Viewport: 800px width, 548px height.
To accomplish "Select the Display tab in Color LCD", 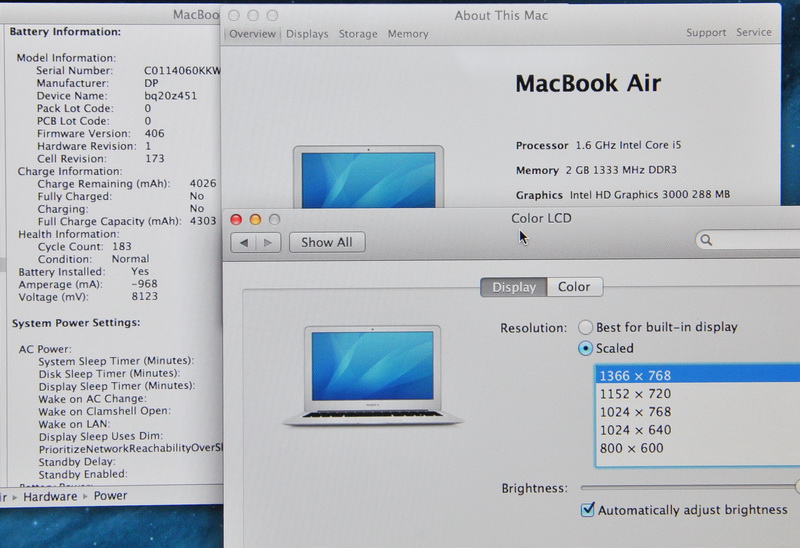I will pos(514,287).
